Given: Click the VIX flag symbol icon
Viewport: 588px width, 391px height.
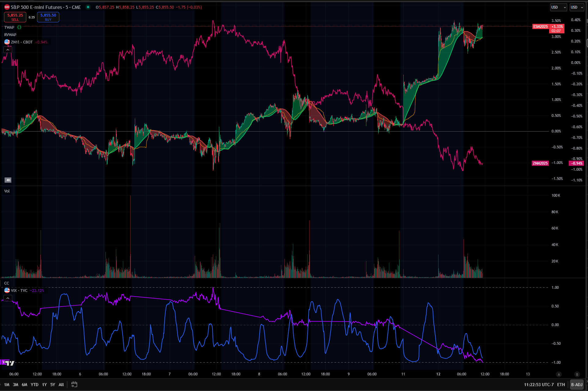Looking at the screenshot, I should pyautogui.click(x=7, y=290).
